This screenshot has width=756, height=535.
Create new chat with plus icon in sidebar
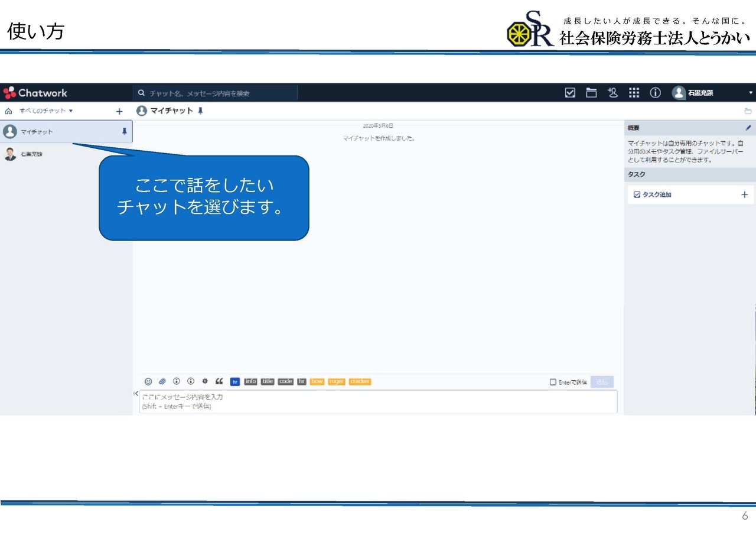click(119, 111)
